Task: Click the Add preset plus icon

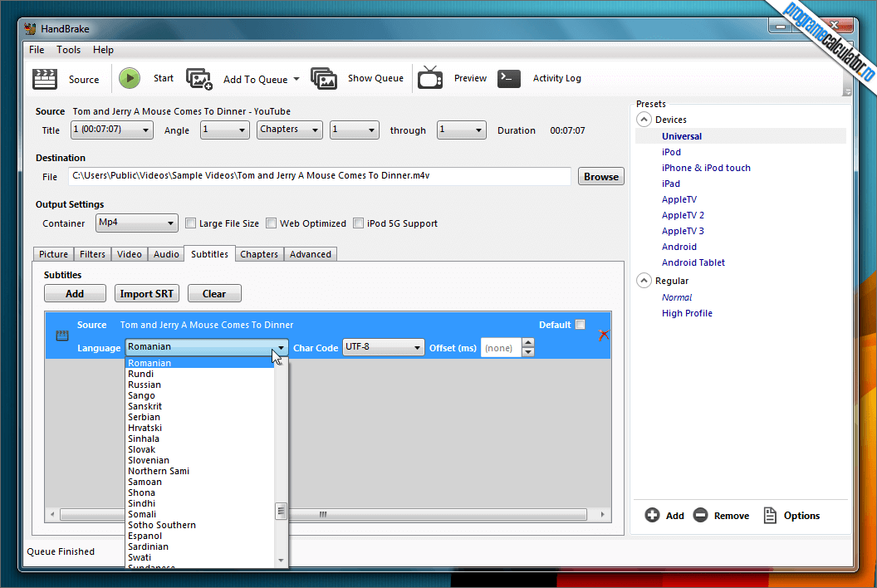Action: 653,516
